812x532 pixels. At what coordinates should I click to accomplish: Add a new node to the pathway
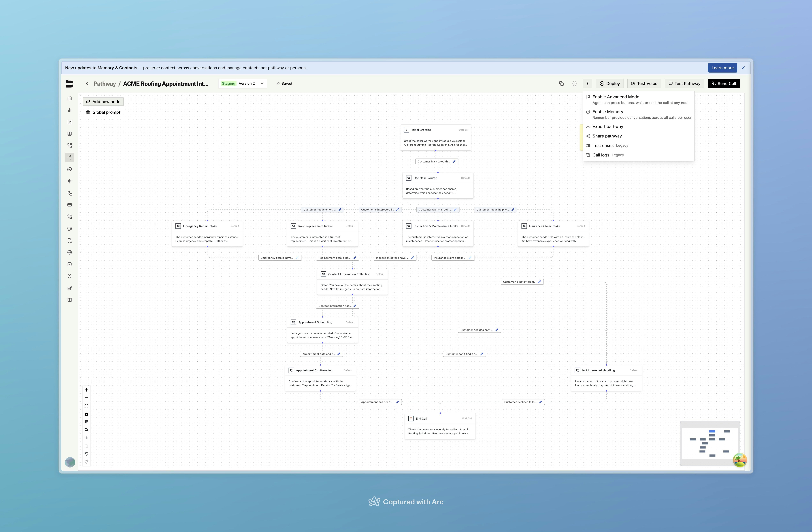click(103, 101)
